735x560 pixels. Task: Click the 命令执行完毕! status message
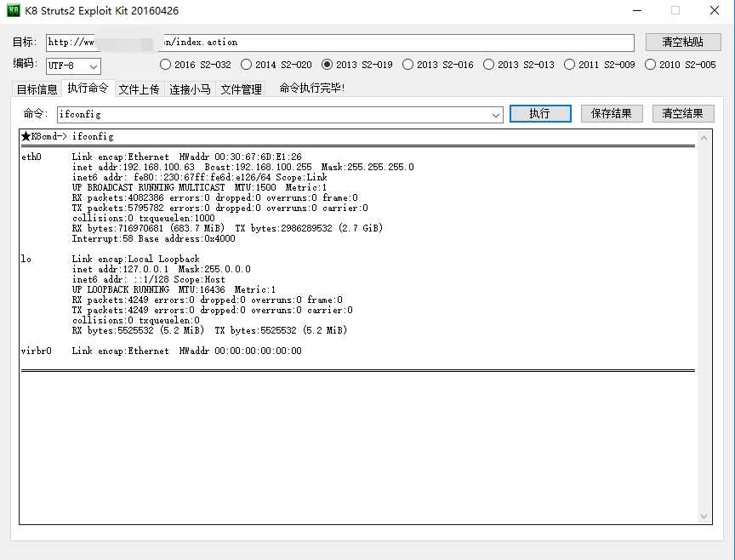click(312, 89)
